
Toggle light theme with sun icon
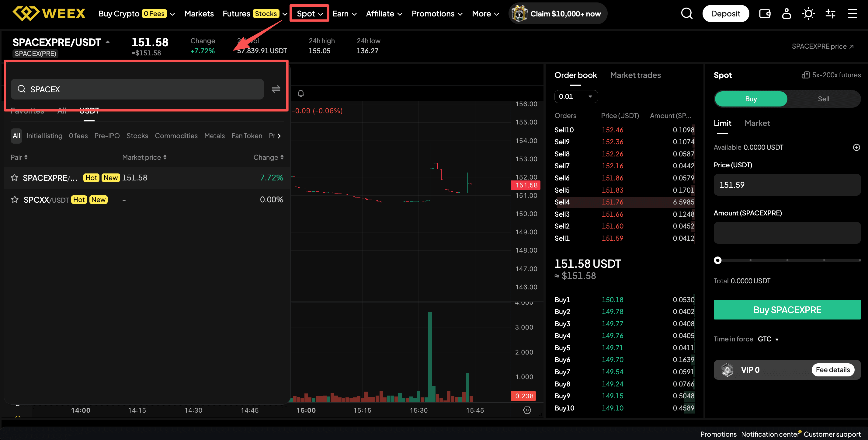click(x=808, y=13)
